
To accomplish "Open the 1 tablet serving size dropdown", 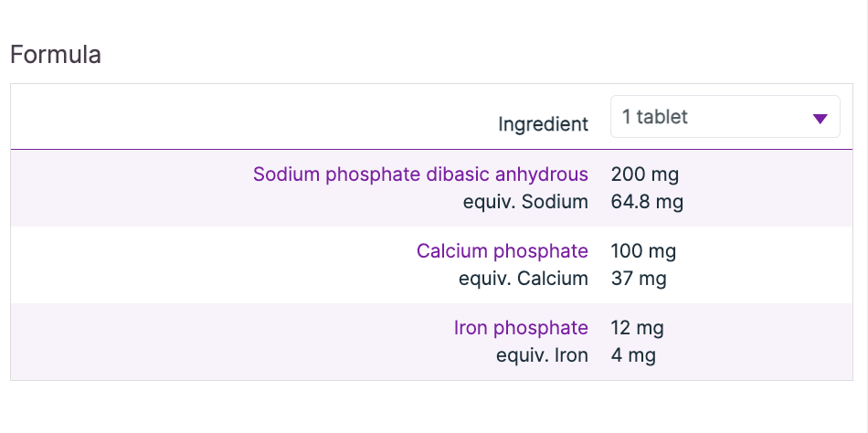I will click(725, 117).
